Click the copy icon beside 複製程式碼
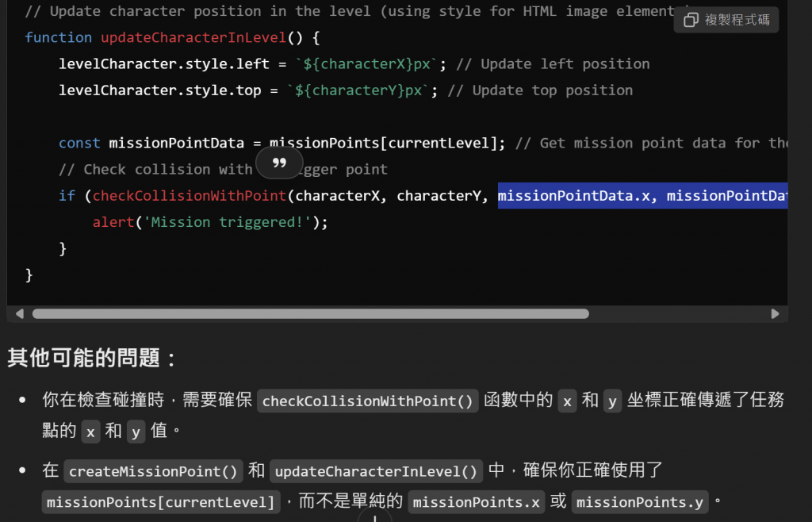This screenshot has width=812, height=522. (x=691, y=20)
